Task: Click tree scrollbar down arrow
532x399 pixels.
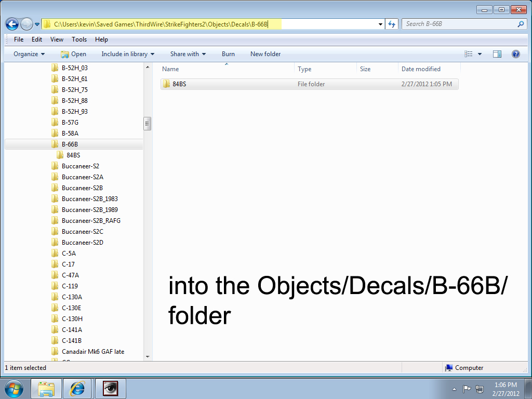Action: pos(148,356)
